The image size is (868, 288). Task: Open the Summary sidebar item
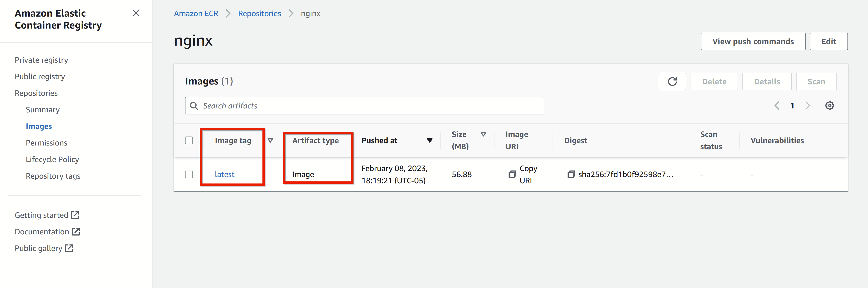point(43,110)
